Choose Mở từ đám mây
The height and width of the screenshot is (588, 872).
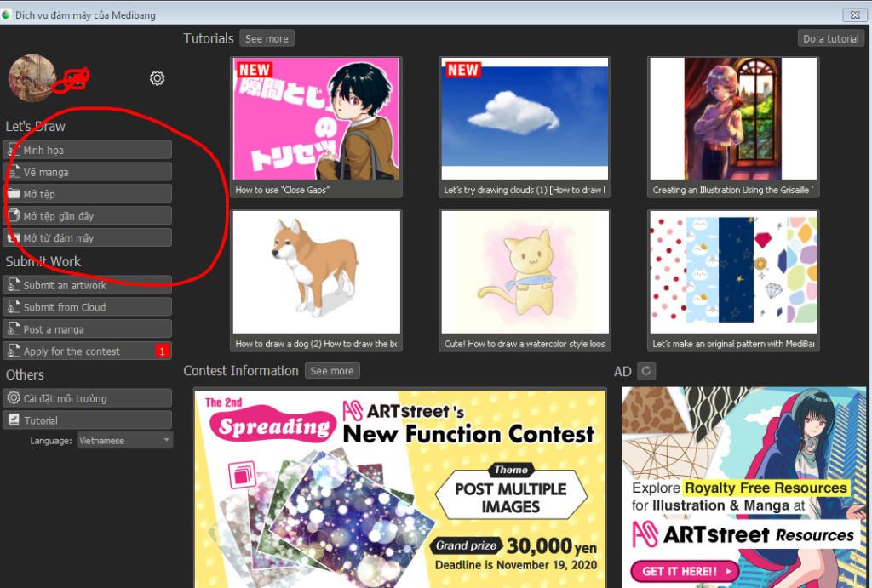[x=88, y=237]
